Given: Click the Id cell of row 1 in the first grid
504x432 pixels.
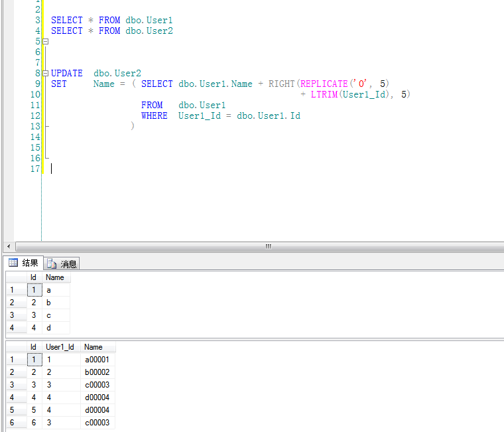Looking at the screenshot, I should 34,290.
